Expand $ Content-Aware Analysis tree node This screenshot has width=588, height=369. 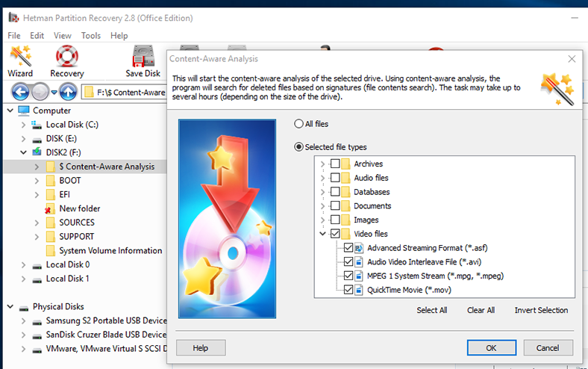(x=37, y=167)
